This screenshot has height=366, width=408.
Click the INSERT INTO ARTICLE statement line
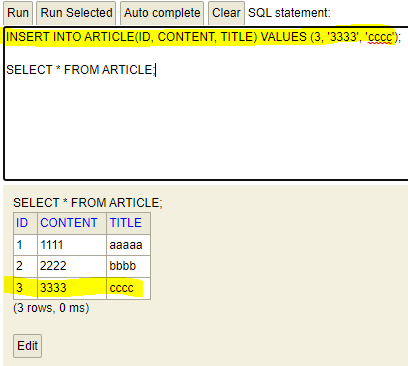tap(203, 37)
